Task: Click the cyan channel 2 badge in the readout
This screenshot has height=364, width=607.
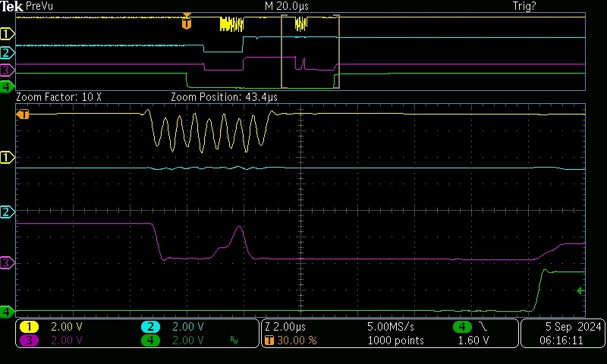Action: tap(150, 327)
